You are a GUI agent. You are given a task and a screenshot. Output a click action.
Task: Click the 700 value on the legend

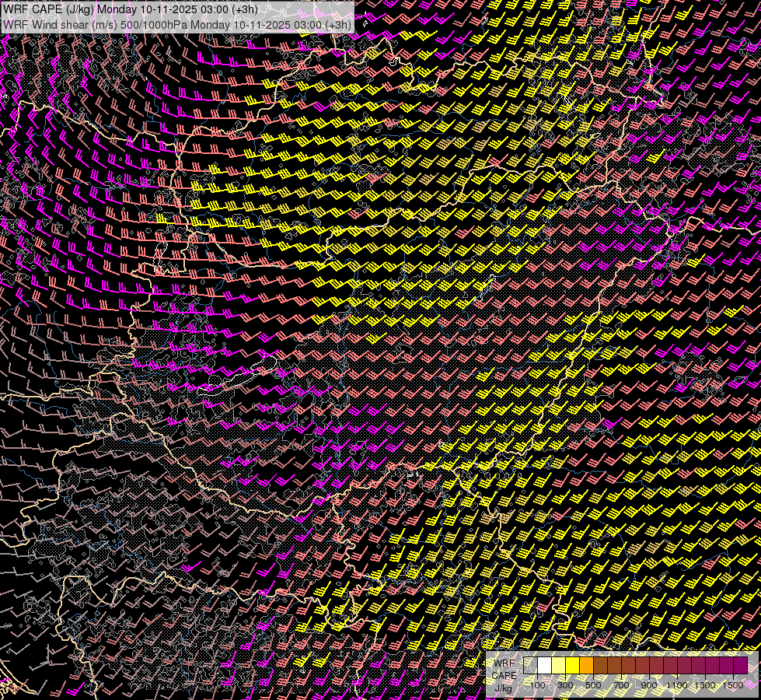[621, 685]
